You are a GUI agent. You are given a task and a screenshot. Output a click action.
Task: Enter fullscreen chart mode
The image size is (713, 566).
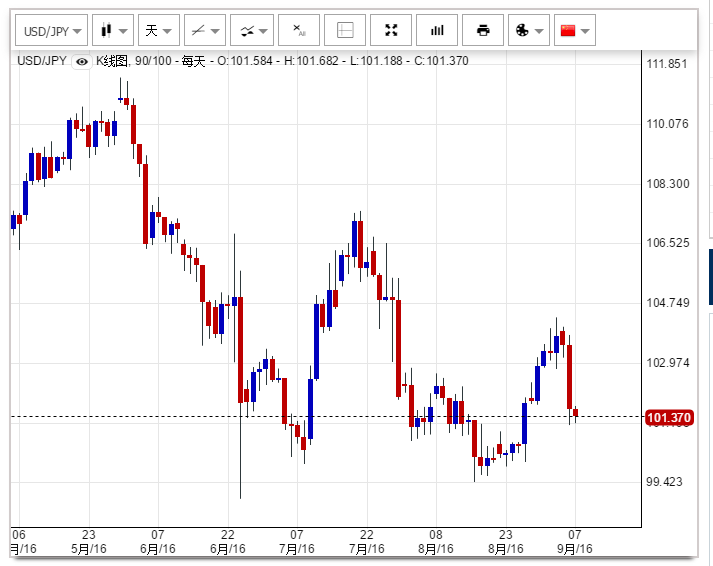(391, 30)
